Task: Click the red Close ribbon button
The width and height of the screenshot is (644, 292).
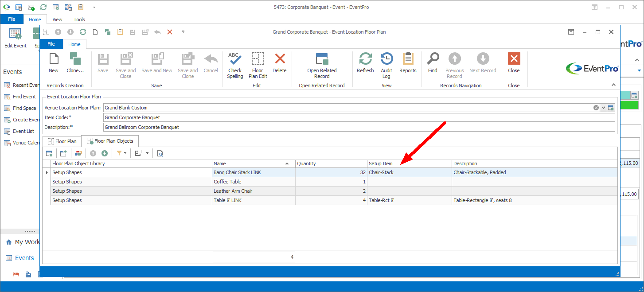Action: click(x=514, y=63)
